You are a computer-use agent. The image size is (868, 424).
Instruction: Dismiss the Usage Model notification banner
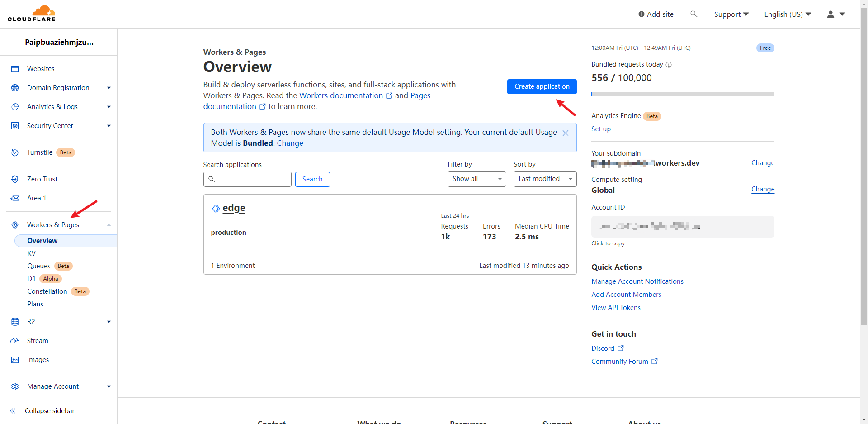tap(565, 133)
